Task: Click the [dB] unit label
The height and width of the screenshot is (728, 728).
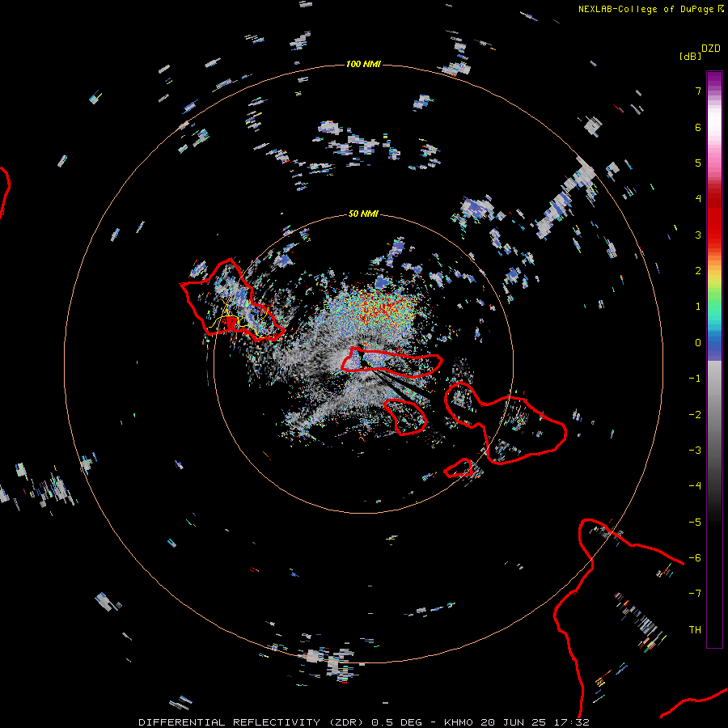Action: point(691,56)
